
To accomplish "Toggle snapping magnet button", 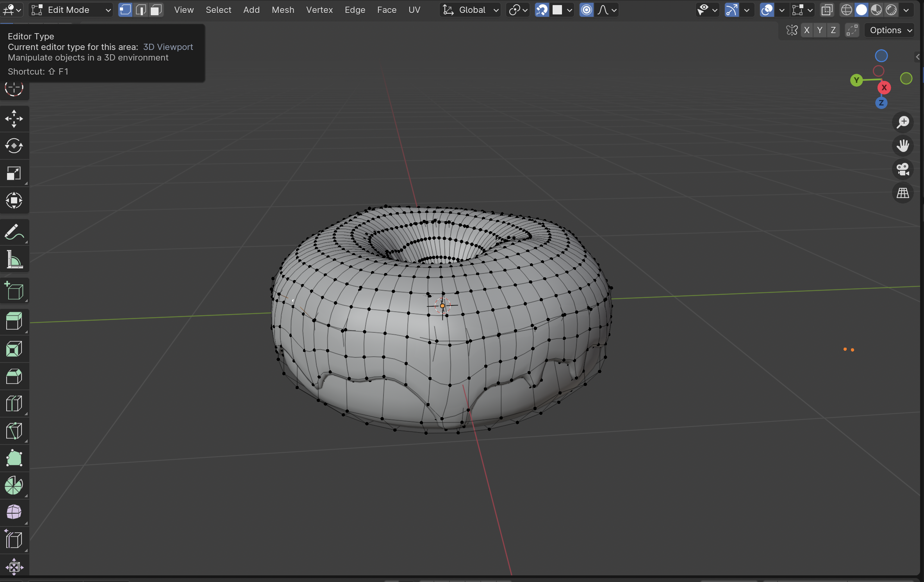I will pyautogui.click(x=542, y=10).
